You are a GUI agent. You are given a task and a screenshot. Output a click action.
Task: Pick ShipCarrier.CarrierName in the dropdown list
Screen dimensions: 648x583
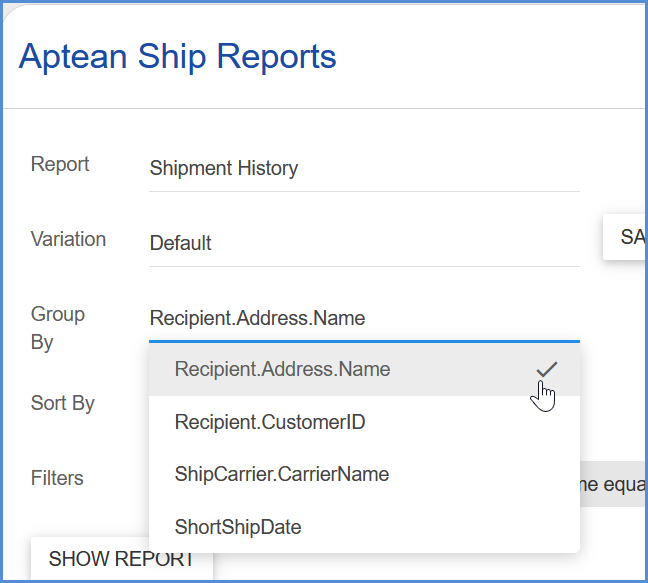pyautogui.click(x=364, y=474)
